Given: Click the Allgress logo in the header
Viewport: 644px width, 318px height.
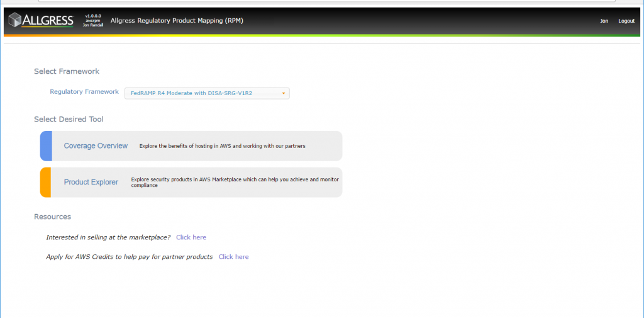Looking at the screenshot, I should point(41,20).
